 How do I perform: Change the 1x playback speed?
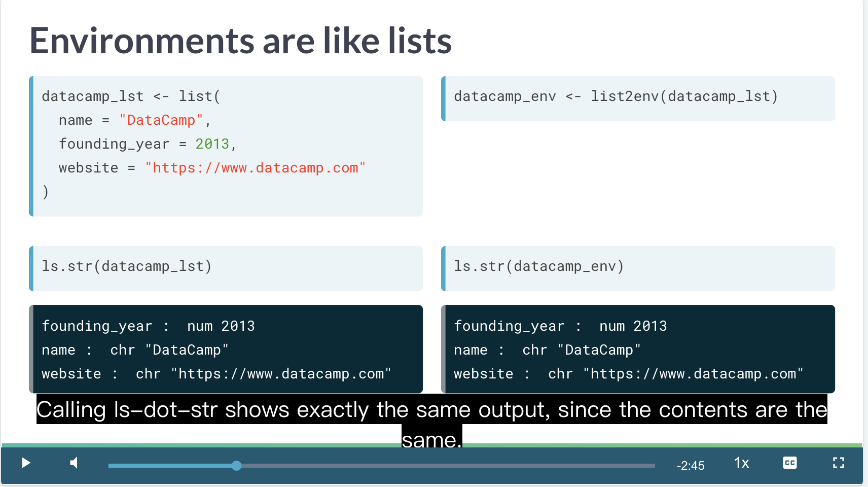pos(742,463)
